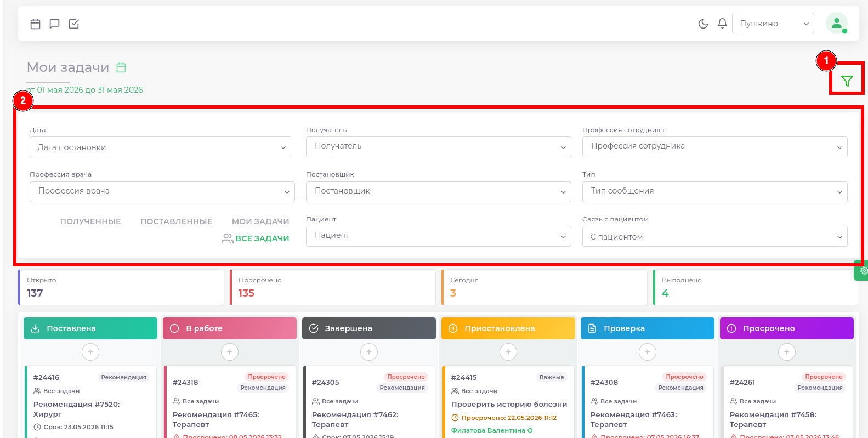Screen dimensions: 868x438
Task: Click the purple Просрочено column header
Action: coord(787,328)
